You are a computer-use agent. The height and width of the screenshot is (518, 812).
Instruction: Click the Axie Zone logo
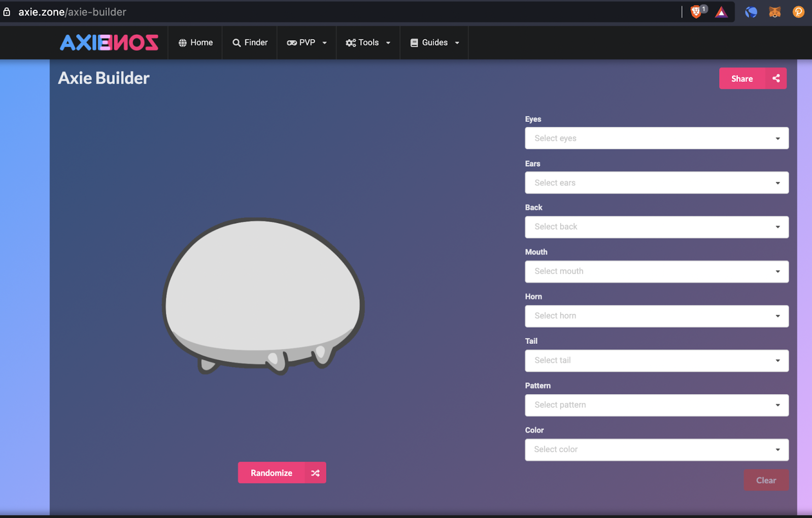tap(109, 43)
